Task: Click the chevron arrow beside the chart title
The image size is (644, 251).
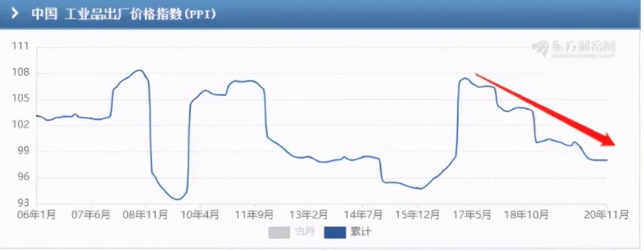Action: (15, 13)
